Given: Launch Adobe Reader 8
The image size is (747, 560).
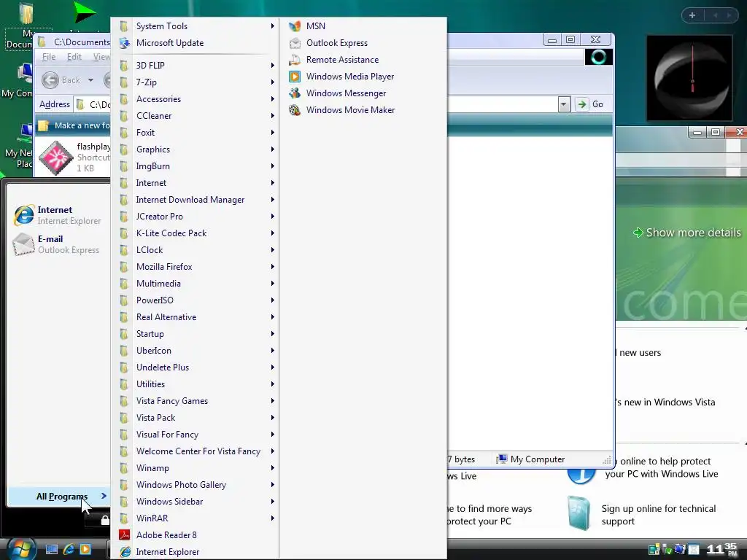Looking at the screenshot, I should coord(166,535).
